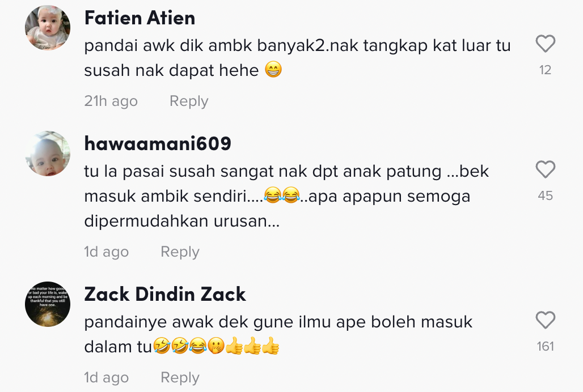The width and height of the screenshot is (583, 392).
Task: Open Fatien Atien's profile picture
Action: pos(48,28)
